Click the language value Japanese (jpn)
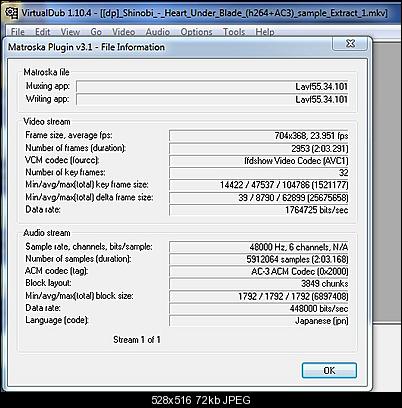Image resolution: width=402 pixels, height=408 pixels. [x=259, y=321]
